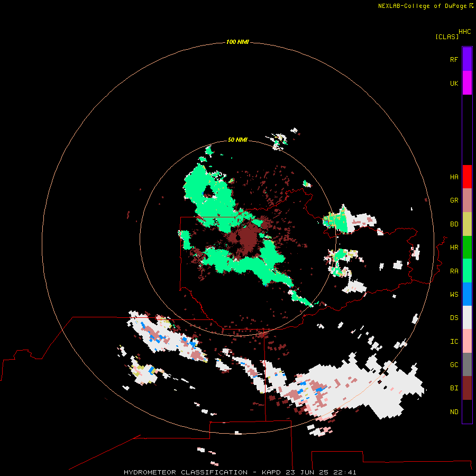This screenshot has height=476, width=476.
Task: Click the HA red legend swatch
Action: coord(467,177)
